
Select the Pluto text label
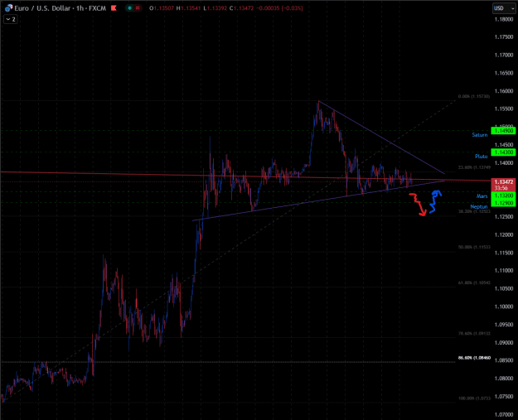(x=481, y=157)
